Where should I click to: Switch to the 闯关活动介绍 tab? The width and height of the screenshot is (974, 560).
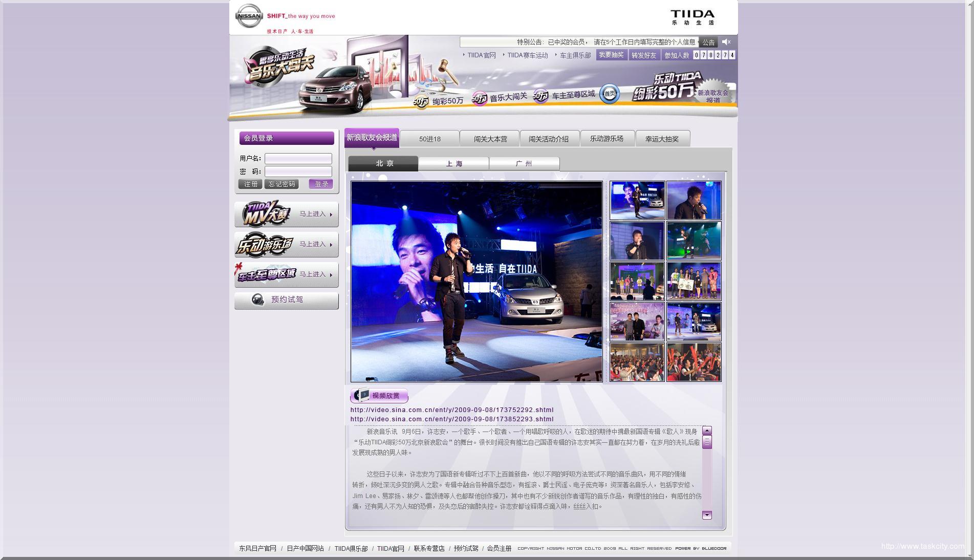coord(549,139)
